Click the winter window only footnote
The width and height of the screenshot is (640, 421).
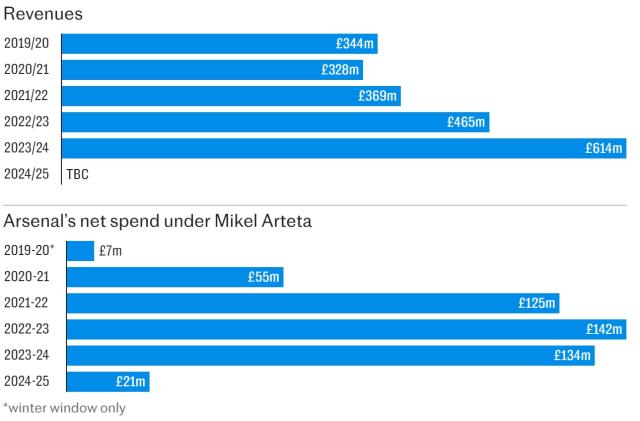(x=65, y=407)
